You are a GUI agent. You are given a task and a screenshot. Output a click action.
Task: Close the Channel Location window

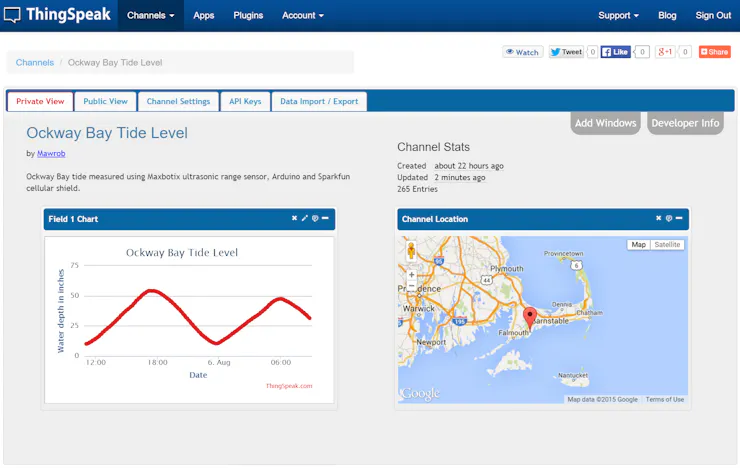point(658,218)
